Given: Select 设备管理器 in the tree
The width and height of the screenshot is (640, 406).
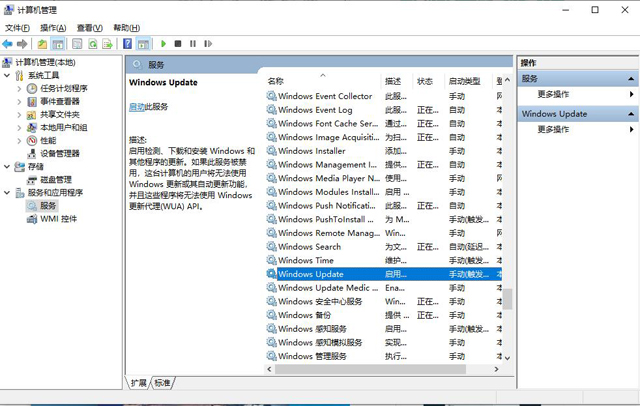Looking at the screenshot, I should (x=60, y=153).
